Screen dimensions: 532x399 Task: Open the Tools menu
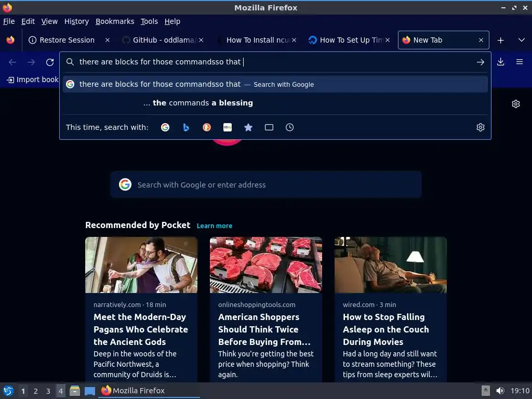149,21
